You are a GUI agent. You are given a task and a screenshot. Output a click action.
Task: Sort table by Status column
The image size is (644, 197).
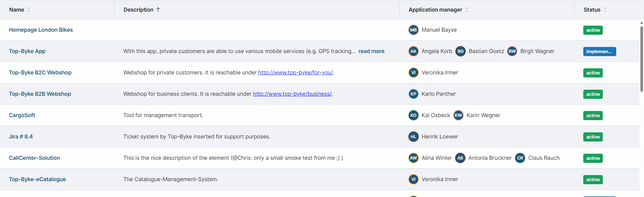(605, 10)
